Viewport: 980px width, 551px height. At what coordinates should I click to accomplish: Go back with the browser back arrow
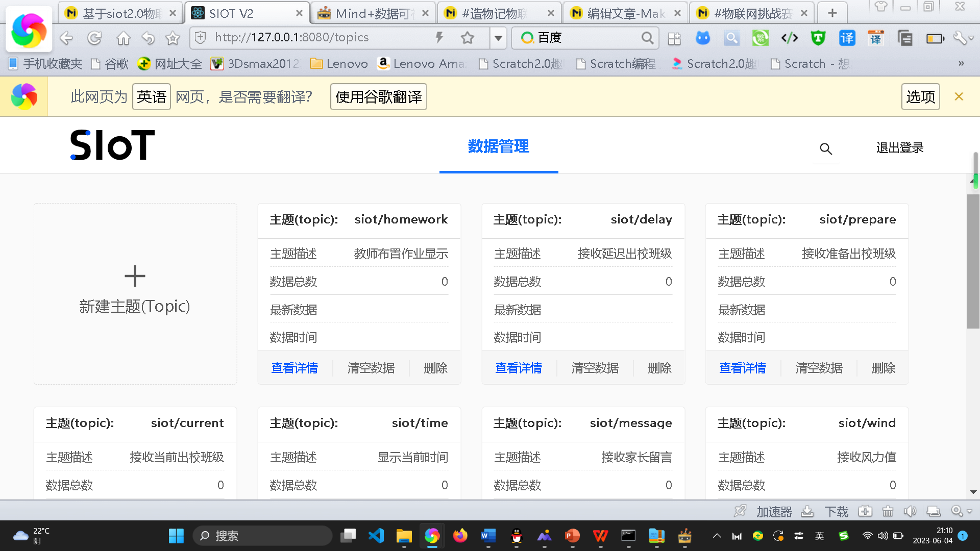point(66,38)
